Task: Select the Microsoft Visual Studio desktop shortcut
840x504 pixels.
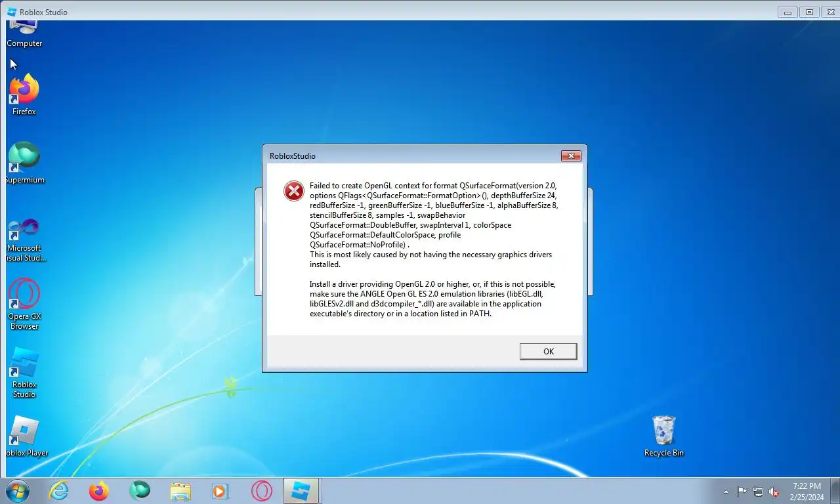Action: click(x=24, y=240)
